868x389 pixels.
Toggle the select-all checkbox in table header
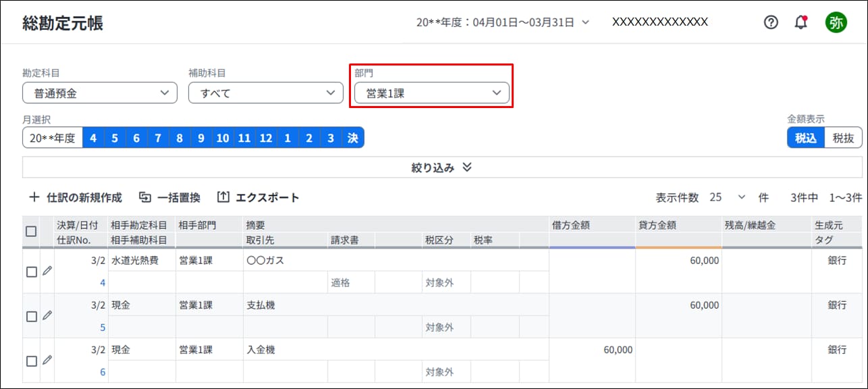[x=31, y=232]
